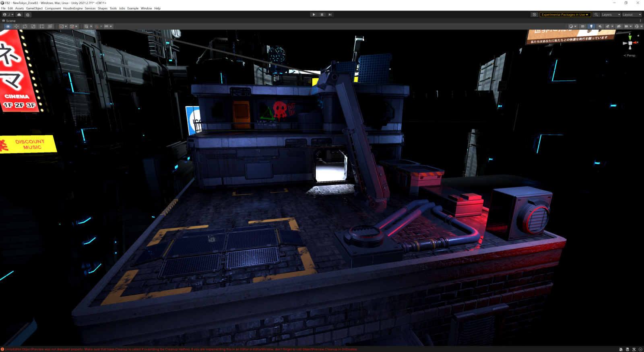This screenshot has width=644, height=352.
Task: Open the HoudiniEngine menu
Action: (73, 8)
